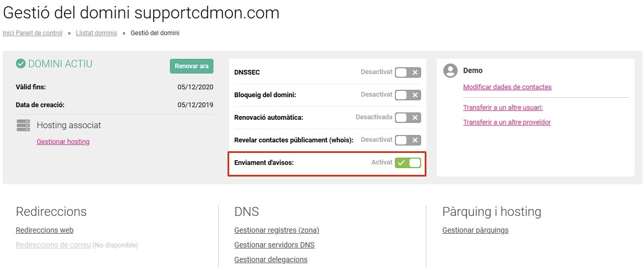This screenshot has width=644, height=270.
Task: Select Transferir a un altre proveïdor
Action: tap(507, 122)
